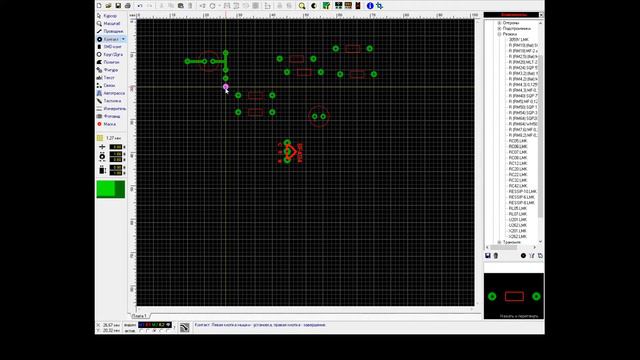Open the Фотовид photo view
The image size is (640, 360).
111,116
